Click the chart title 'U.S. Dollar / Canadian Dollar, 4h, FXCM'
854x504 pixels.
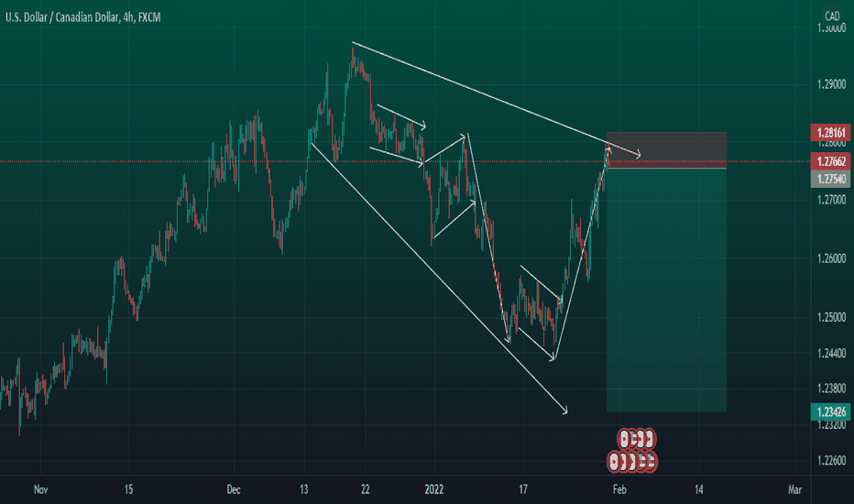(x=82, y=17)
